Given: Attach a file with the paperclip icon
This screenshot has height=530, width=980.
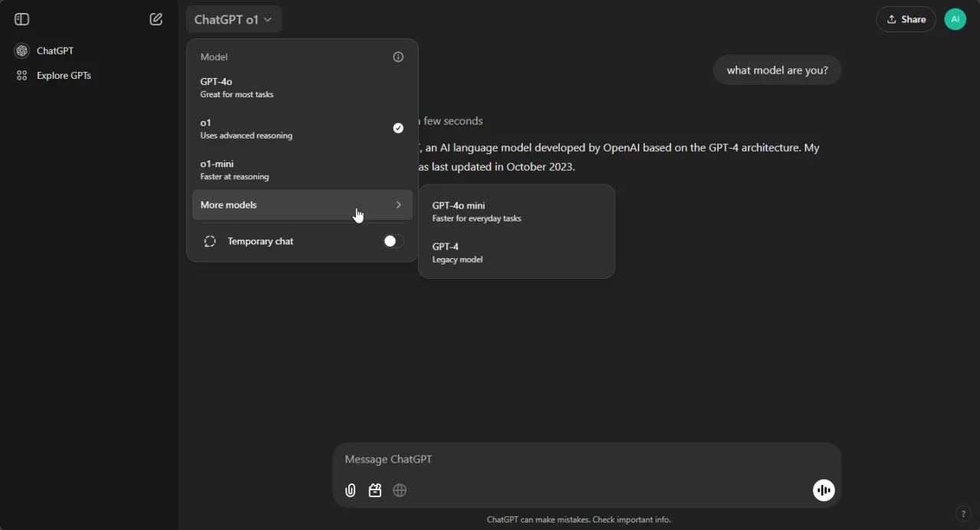Looking at the screenshot, I should click(351, 490).
